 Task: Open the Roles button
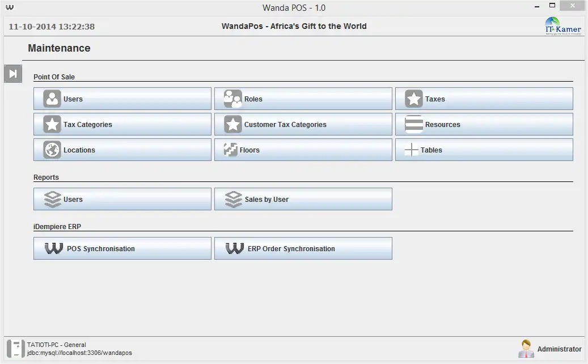click(x=303, y=99)
